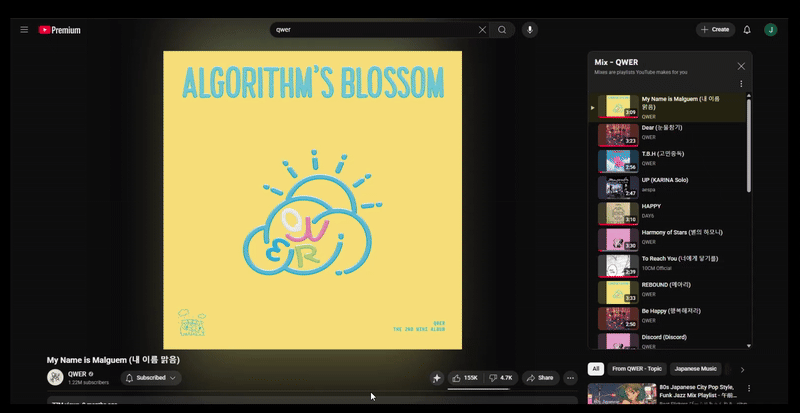Click the playlist scrollbar up arrow
Image resolution: width=800 pixels, height=413 pixels.
coord(748,95)
